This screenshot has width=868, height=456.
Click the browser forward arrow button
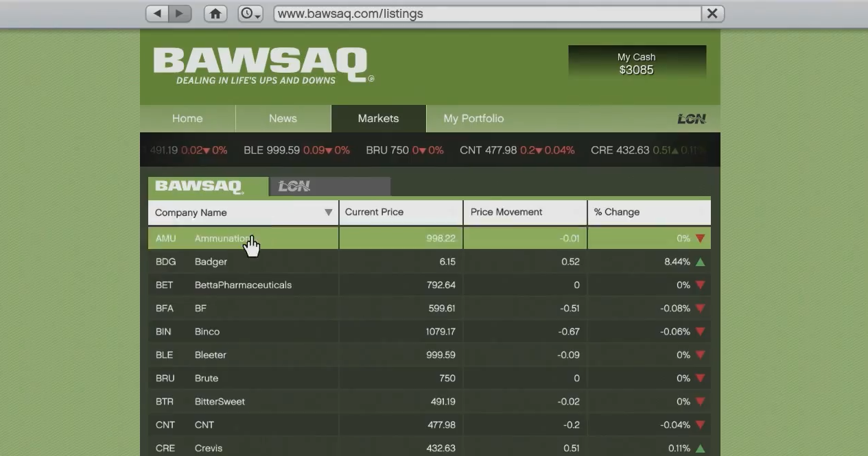click(x=180, y=14)
